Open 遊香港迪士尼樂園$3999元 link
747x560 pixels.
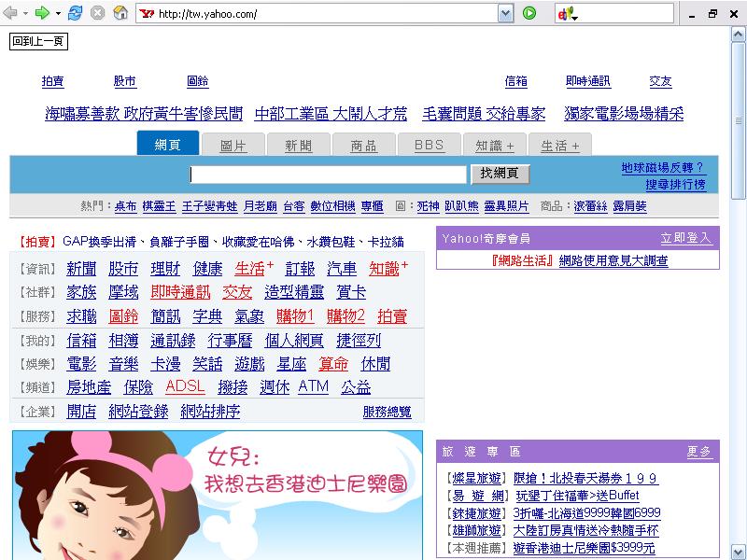[585, 548]
